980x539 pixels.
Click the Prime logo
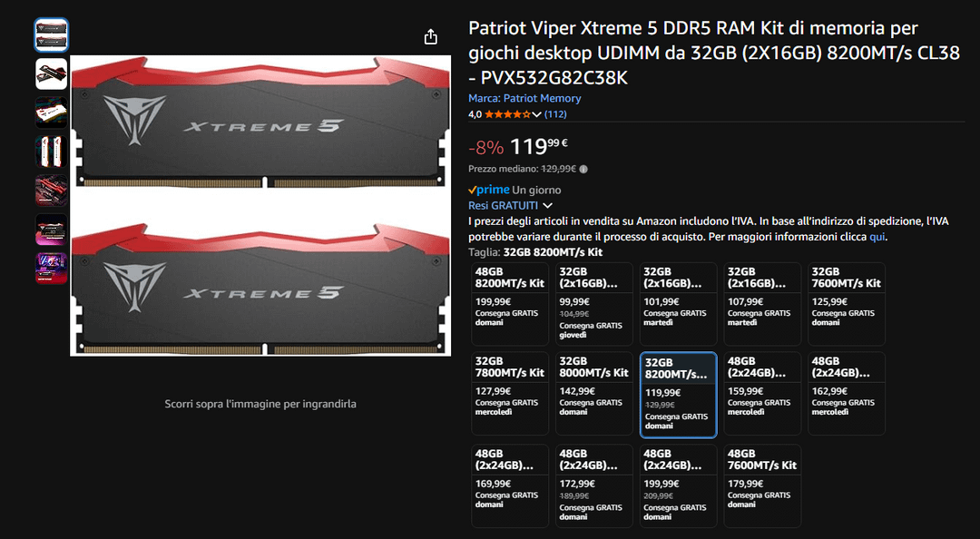click(489, 190)
